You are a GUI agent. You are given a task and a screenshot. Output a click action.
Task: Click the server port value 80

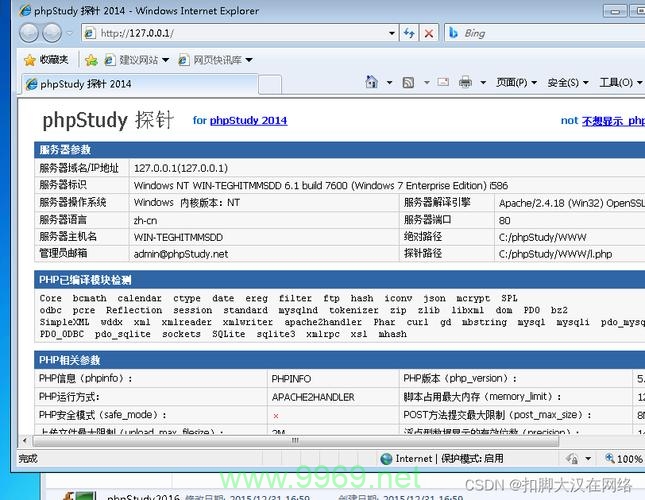click(x=504, y=220)
